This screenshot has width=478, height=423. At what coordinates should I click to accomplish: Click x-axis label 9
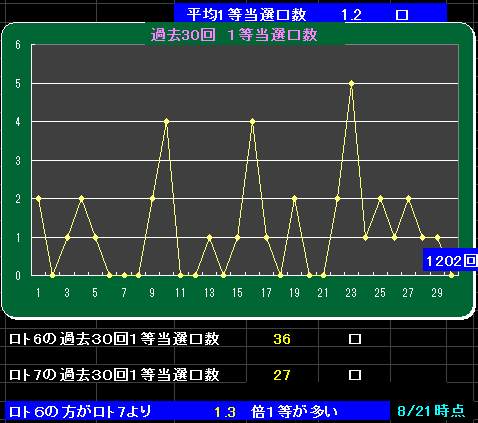click(152, 293)
